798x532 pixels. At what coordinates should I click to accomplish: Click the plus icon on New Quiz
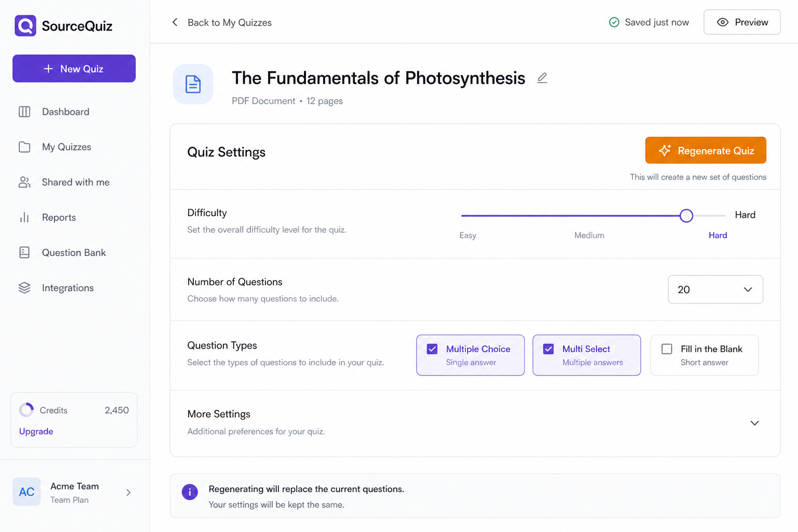[x=48, y=69]
